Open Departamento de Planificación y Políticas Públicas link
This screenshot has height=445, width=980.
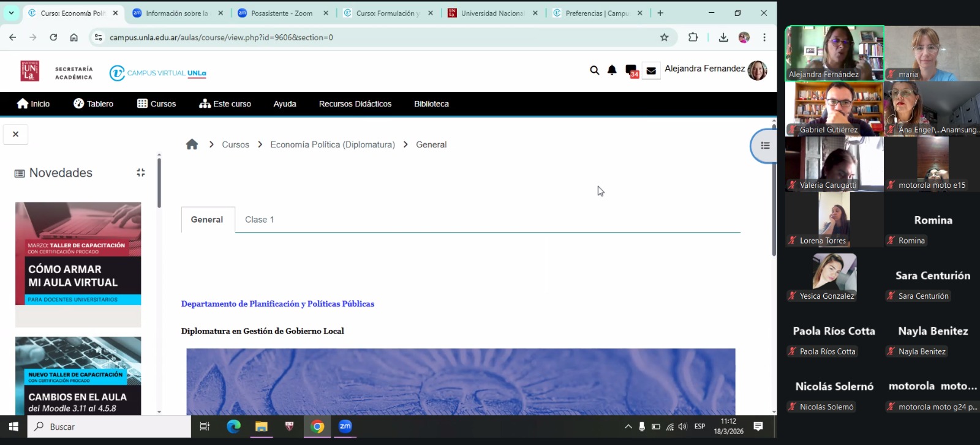point(277,304)
